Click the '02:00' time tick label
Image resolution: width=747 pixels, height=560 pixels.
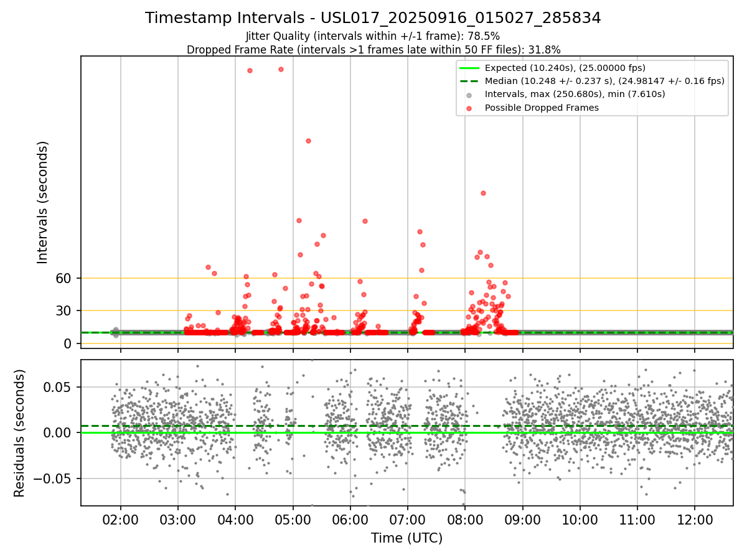[x=121, y=519]
